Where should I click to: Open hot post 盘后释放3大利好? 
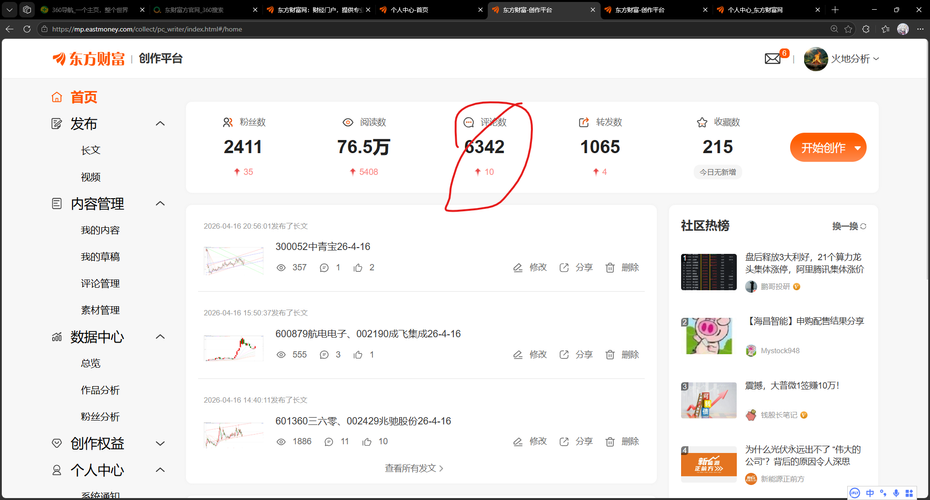[804, 263]
